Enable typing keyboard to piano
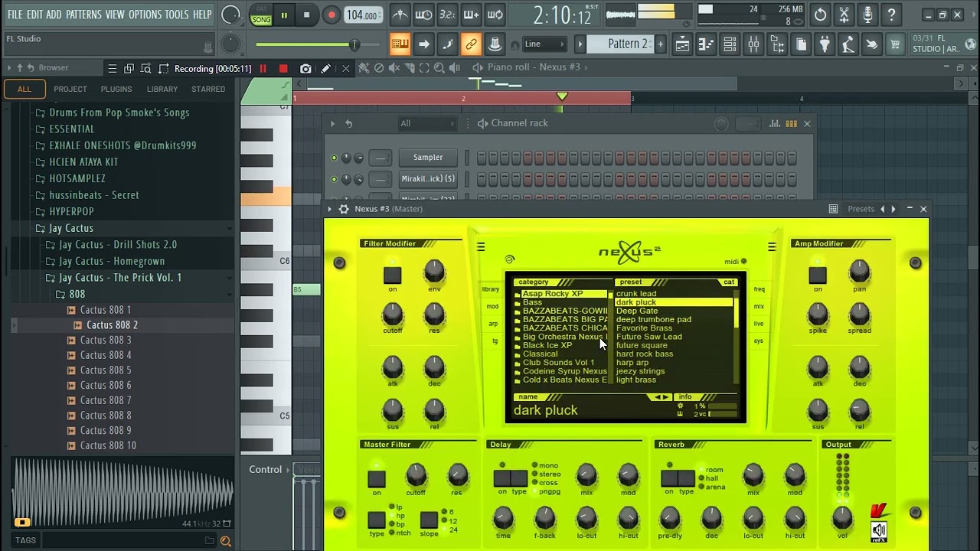Screen dimensions: 980x551 pyautogui.click(x=400, y=44)
